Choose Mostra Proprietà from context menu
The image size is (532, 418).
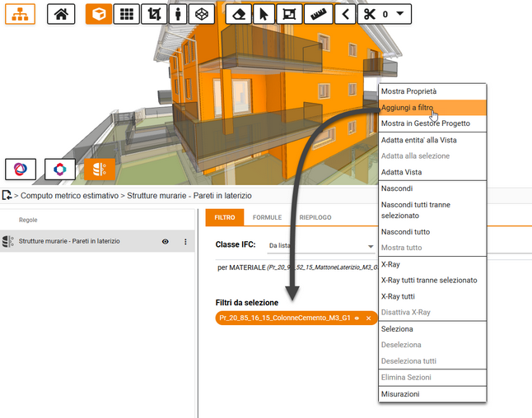point(432,91)
